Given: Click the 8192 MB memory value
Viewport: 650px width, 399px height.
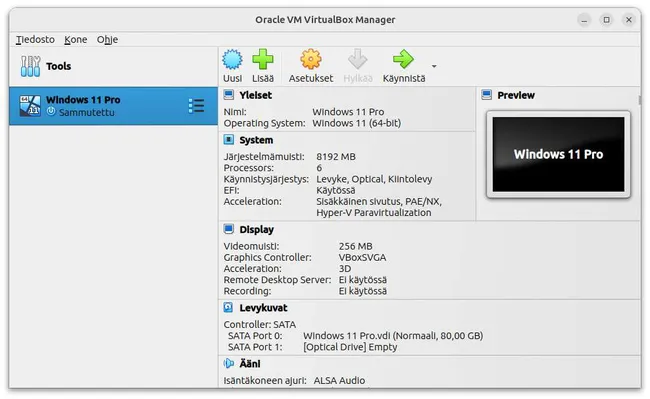Looking at the screenshot, I should [336, 157].
